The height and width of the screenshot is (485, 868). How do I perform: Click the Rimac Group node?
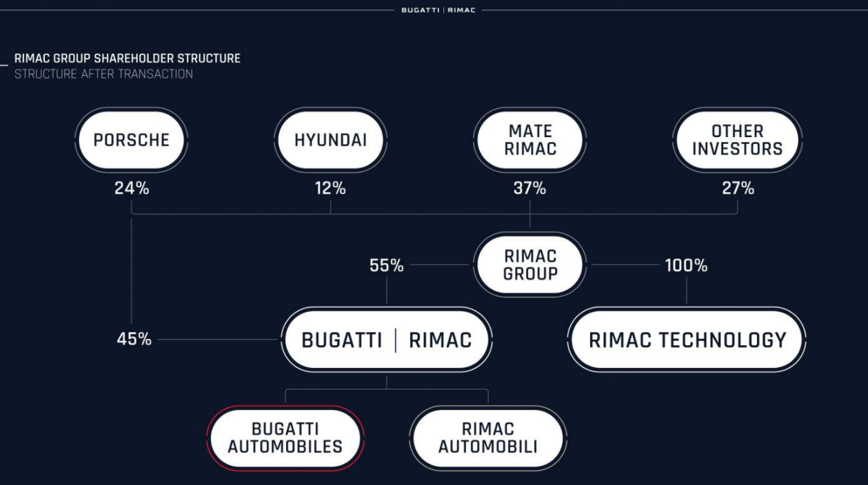point(529,265)
